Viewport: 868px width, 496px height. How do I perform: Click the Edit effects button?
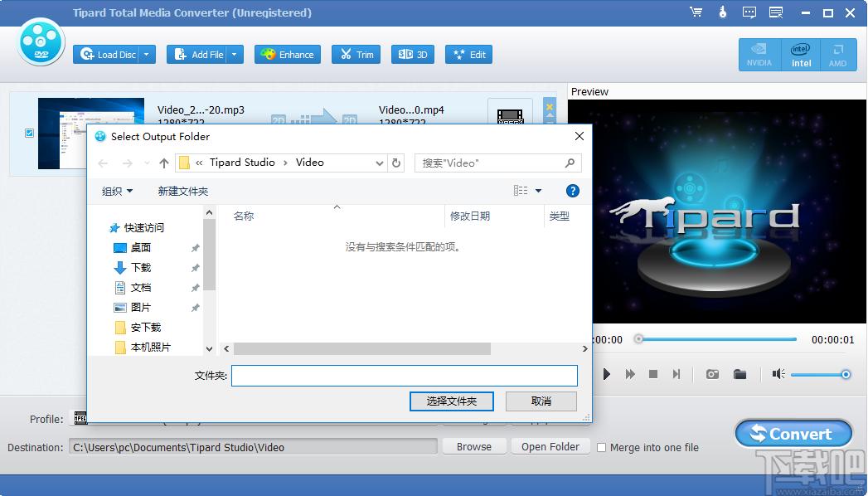pos(468,55)
